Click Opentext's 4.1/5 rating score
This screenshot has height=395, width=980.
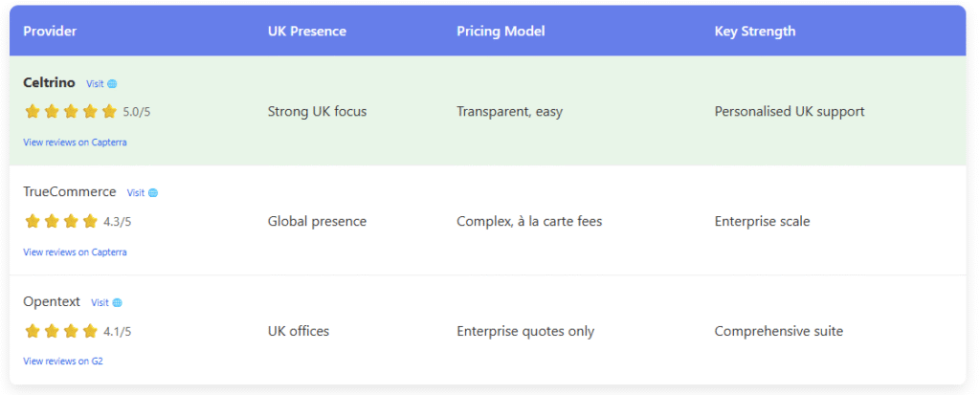click(118, 333)
